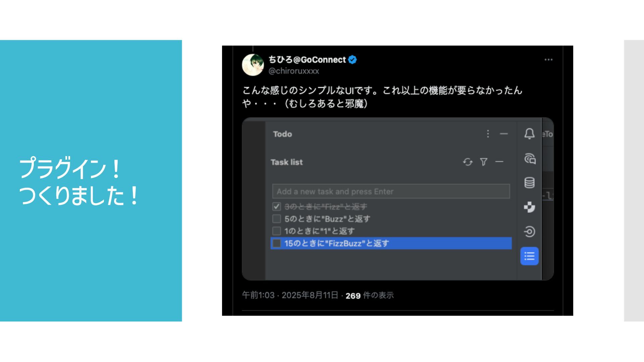The height and width of the screenshot is (362, 644).
Task: Open the tweet more options menu
Action: (x=548, y=60)
